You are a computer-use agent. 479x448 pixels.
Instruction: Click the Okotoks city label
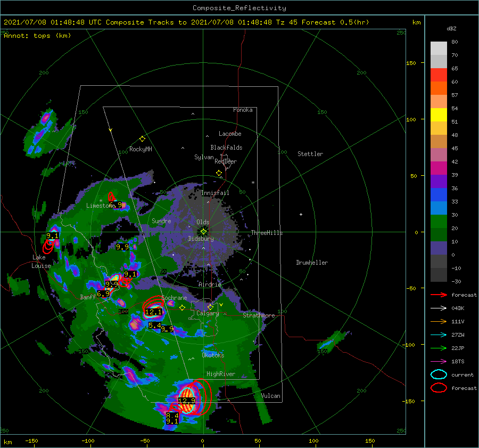(213, 355)
